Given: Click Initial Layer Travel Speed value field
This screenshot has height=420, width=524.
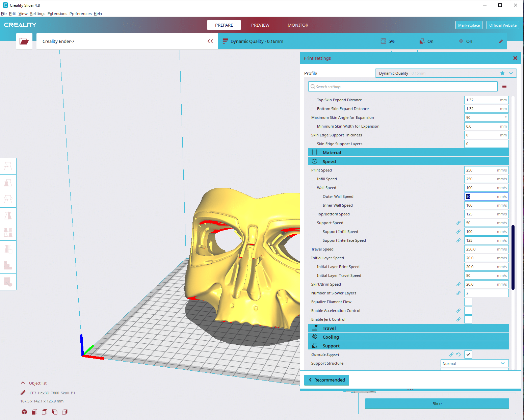Looking at the screenshot, I should [x=486, y=275].
